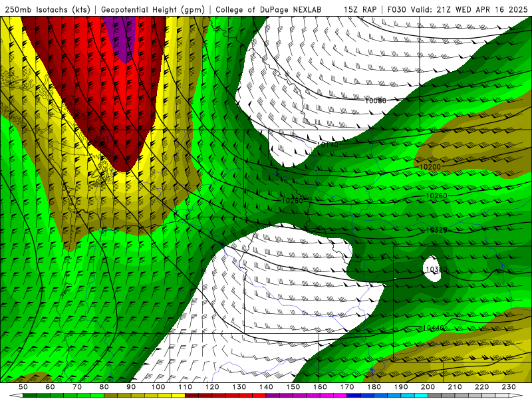Click the 170 tick label on color bar
The width and height of the screenshot is (532, 399).
click(x=347, y=387)
